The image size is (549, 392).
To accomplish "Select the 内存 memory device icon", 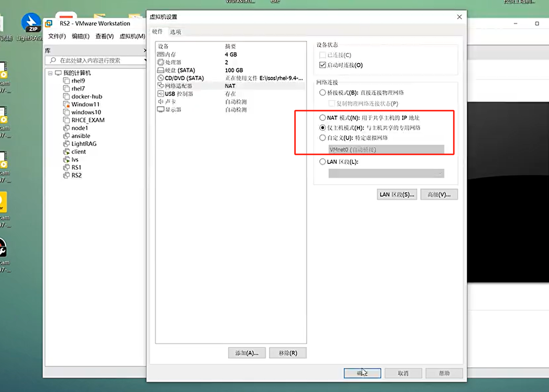I will (161, 54).
